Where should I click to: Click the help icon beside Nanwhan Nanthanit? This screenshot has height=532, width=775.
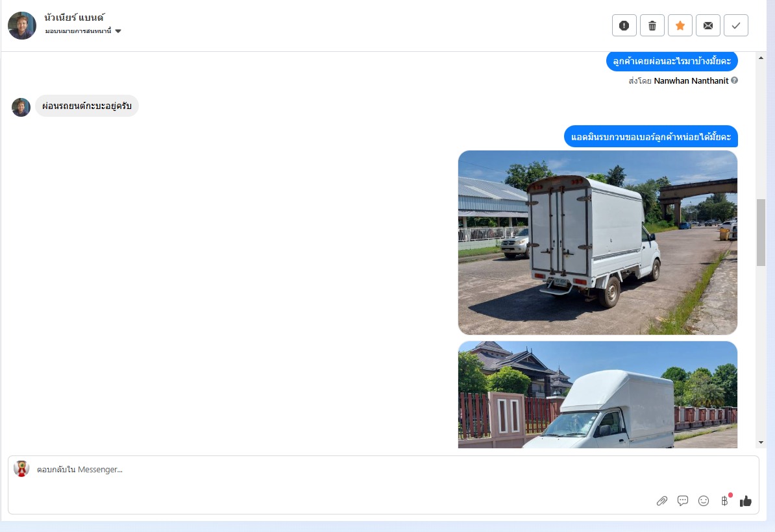coord(735,80)
